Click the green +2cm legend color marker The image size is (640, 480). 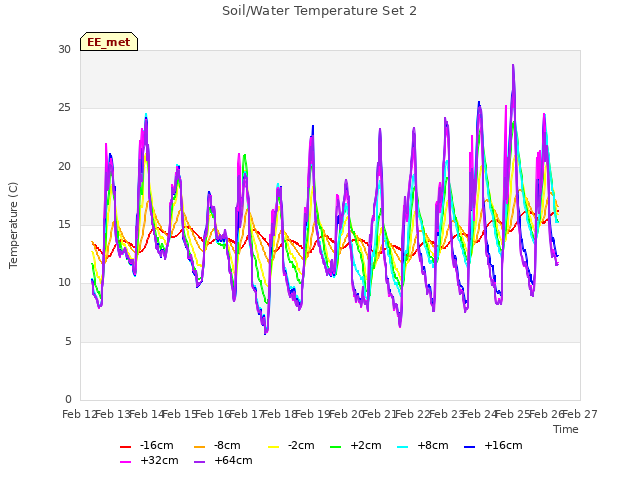point(335,447)
